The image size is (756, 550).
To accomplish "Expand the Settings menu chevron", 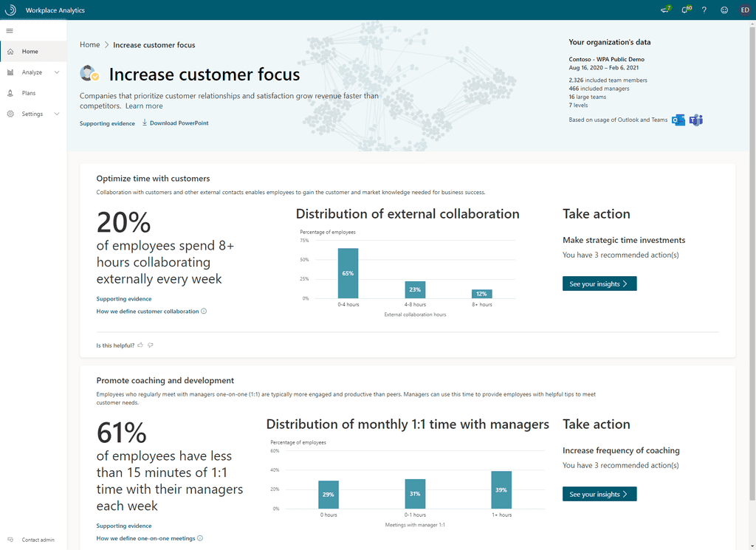I will tap(57, 114).
